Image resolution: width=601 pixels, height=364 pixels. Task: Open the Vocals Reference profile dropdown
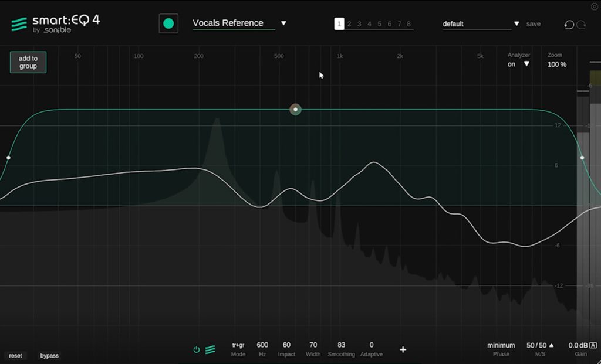pyautogui.click(x=284, y=23)
